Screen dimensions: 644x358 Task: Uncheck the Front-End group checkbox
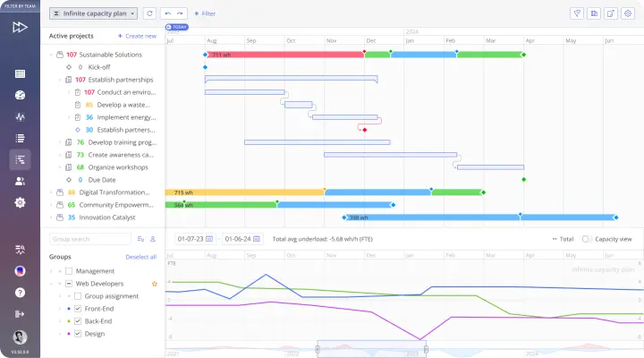tap(78, 309)
